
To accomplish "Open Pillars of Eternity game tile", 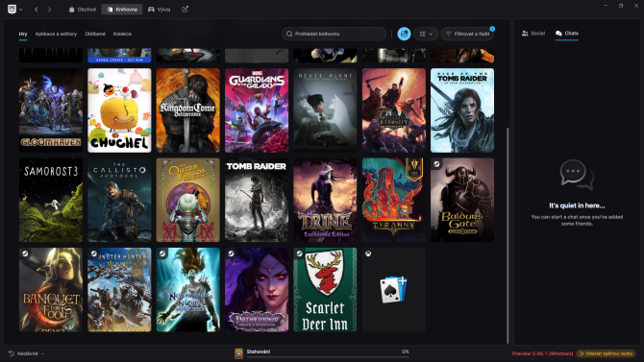I will pyautogui.click(x=394, y=110).
